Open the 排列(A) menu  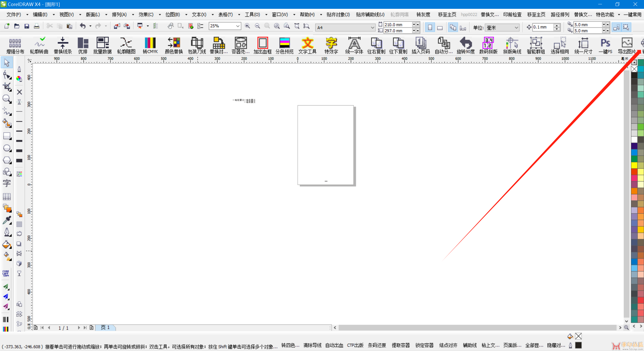(x=119, y=15)
